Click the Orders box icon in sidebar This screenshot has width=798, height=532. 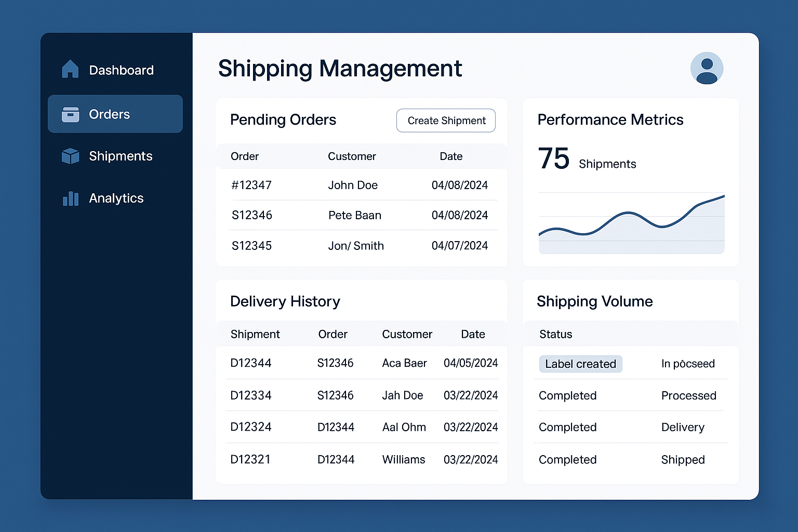70,114
